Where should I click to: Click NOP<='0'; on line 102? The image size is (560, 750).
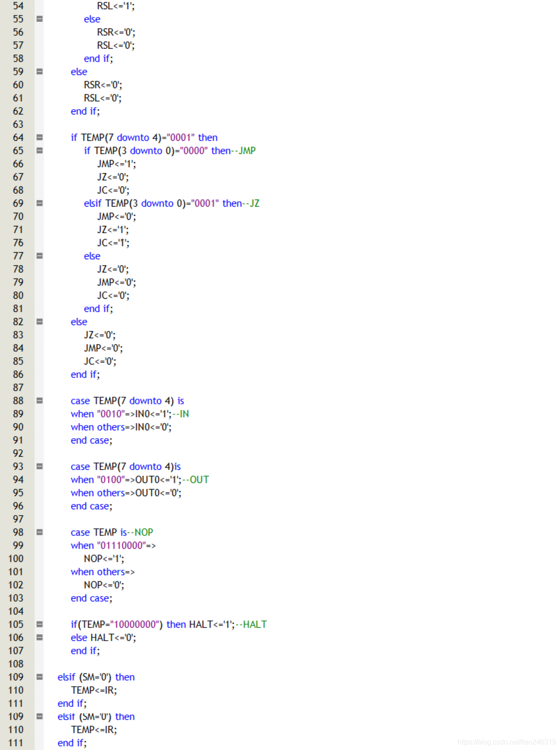click(x=104, y=585)
